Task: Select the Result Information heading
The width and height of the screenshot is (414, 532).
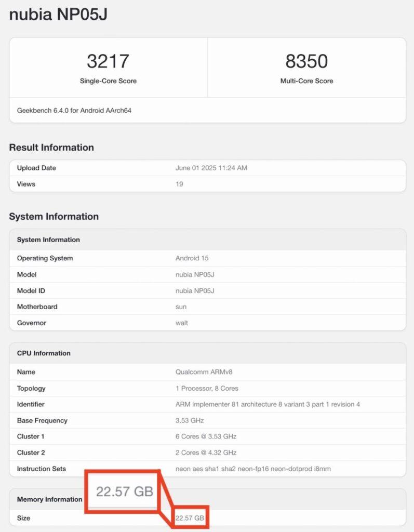Action: (51, 148)
